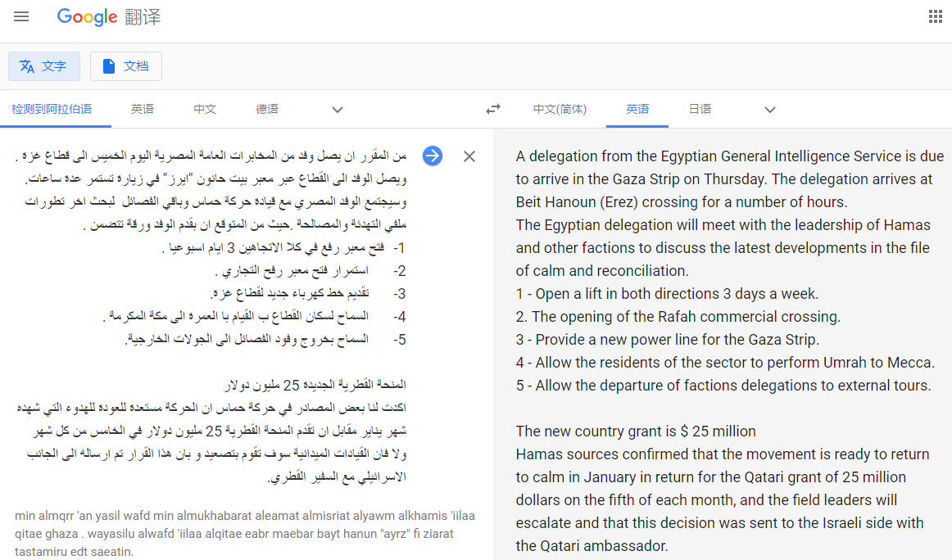Clear the source text with X
Screen dimensions: 952x560
tap(469, 156)
